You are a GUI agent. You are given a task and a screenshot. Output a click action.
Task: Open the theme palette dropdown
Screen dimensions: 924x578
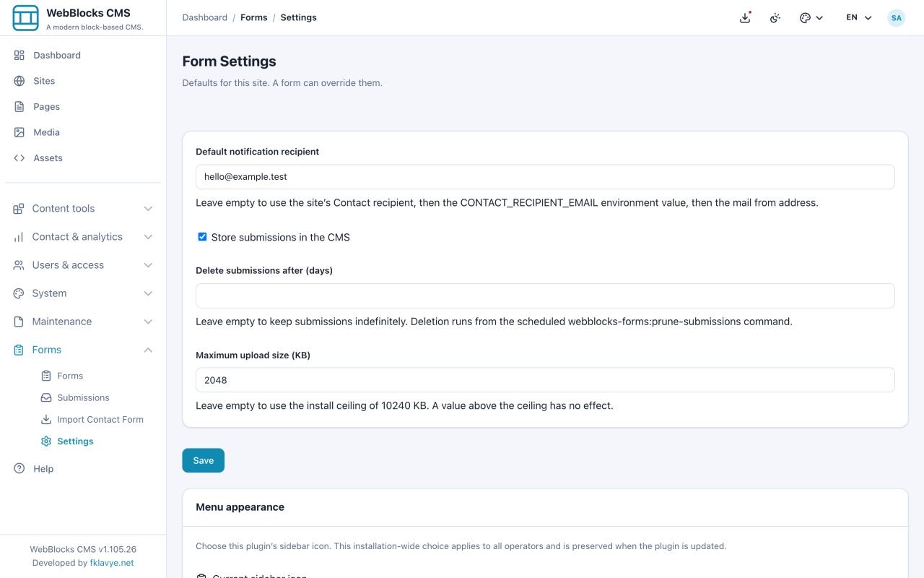[811, 17]
